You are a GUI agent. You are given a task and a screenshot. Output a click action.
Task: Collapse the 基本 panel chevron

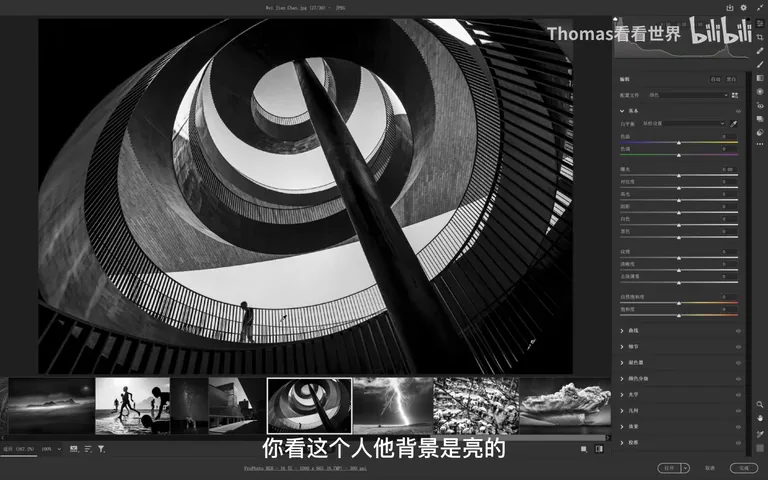click(622, 111)
